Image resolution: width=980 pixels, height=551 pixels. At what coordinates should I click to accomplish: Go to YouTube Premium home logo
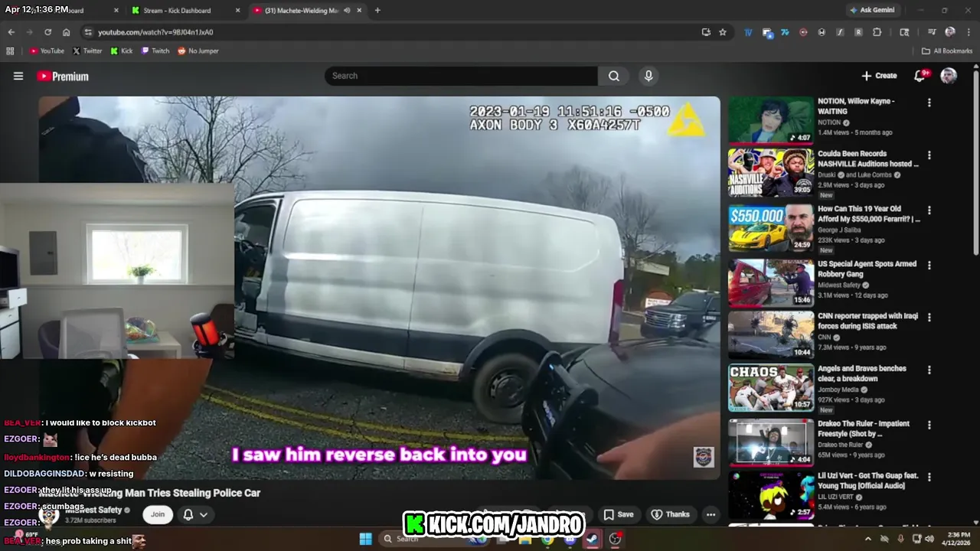pyautogui.click(x=63, y=76)
